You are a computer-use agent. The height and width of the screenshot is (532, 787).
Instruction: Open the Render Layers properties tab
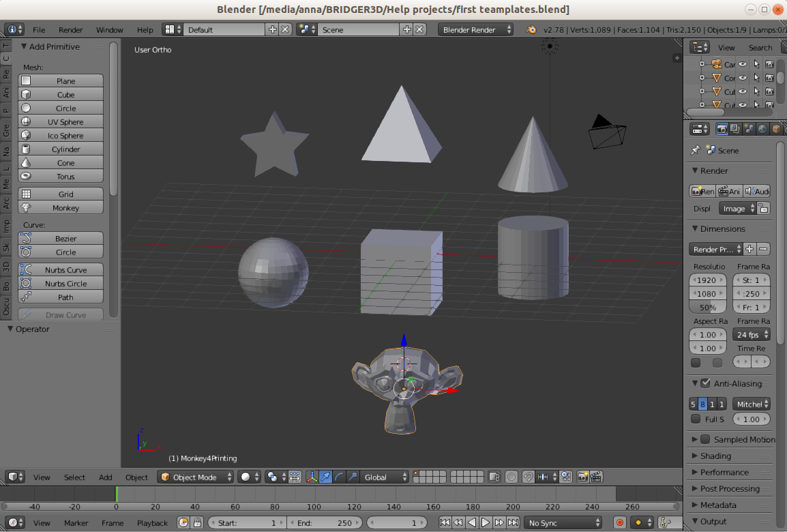[735, 129]
